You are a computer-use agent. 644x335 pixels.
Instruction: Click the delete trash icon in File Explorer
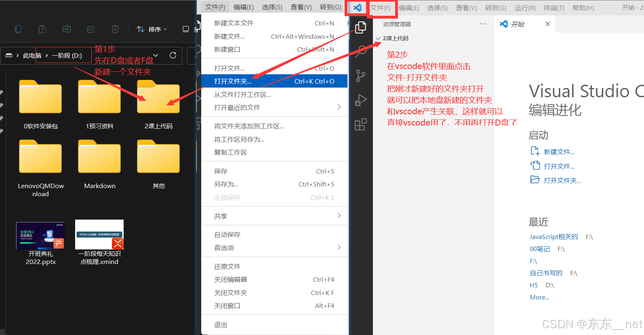point(115,29)
